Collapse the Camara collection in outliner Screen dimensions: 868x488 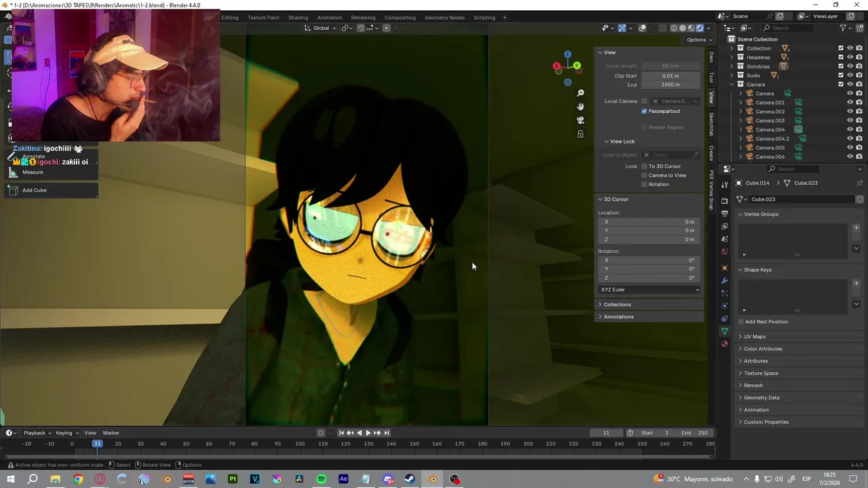click(732, 84)
